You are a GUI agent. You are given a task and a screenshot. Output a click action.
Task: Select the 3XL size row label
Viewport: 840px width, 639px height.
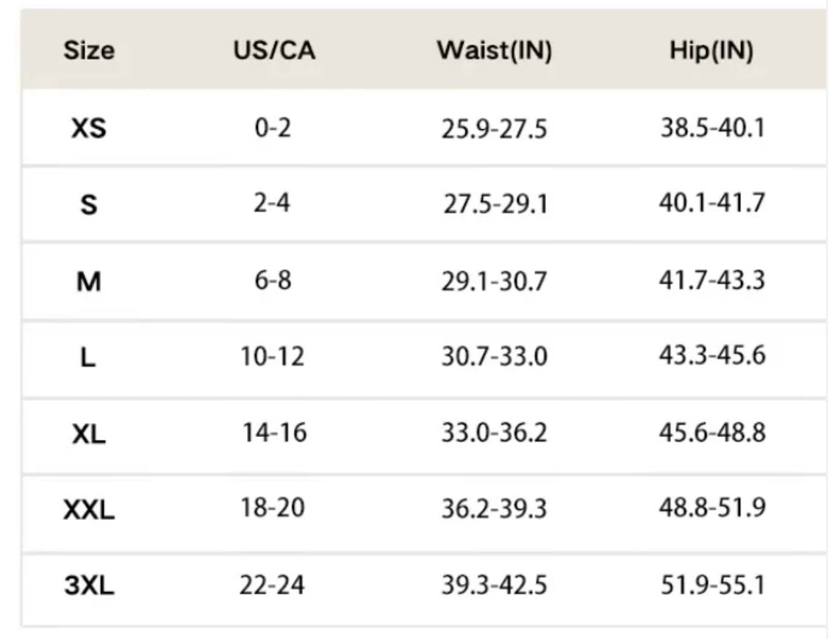(89, 587)
